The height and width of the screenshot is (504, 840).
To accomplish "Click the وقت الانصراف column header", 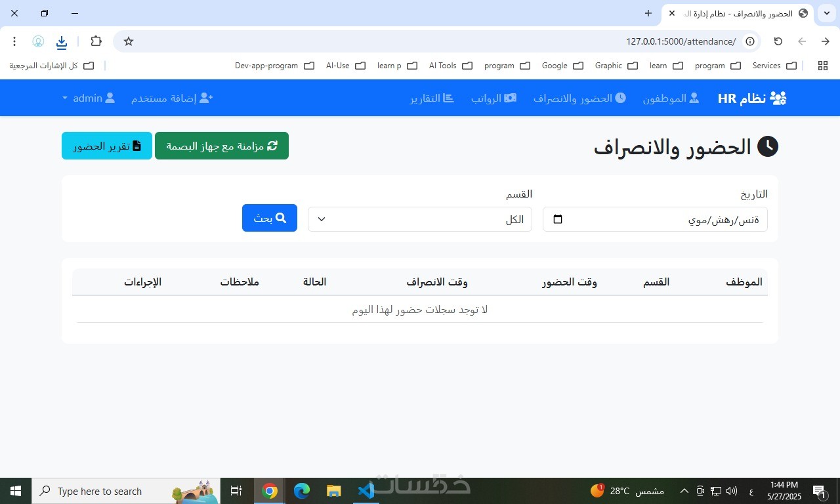I will point(437,282).
